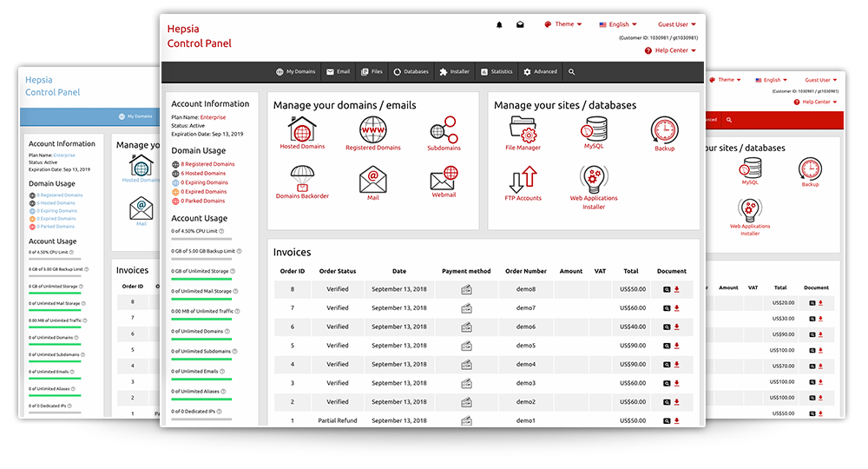This screenshot has width=868, height=469.
Task: Click the Domains Backorder parachute icon
Action: (x=302, y=180)
